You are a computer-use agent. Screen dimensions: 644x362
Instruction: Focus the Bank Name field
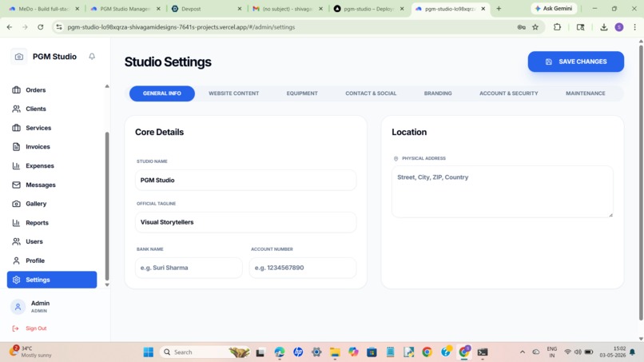[x=189, y=268]
